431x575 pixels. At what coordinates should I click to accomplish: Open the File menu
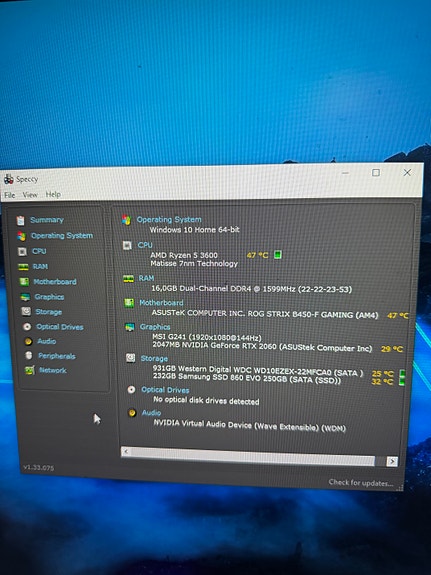[10, 195]
